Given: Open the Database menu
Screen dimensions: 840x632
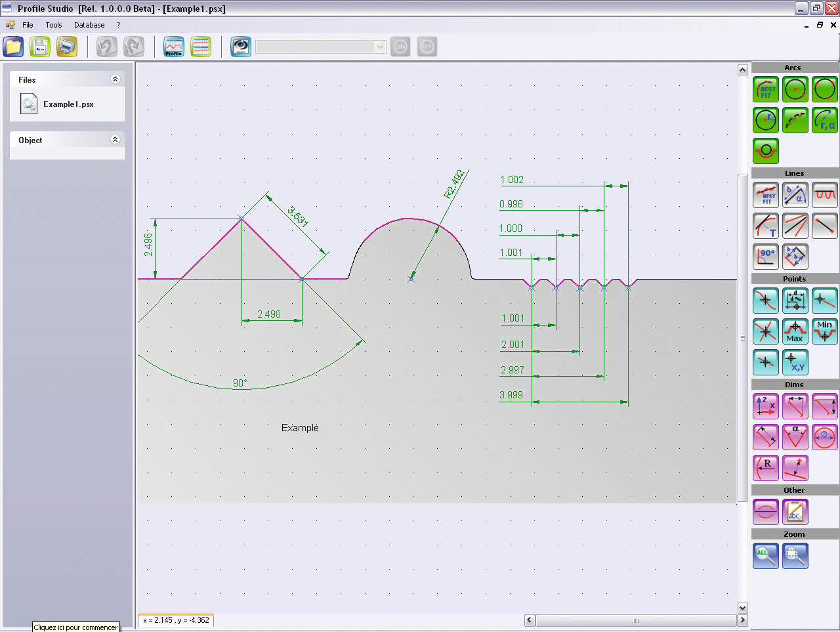Looking at the screenshot, I should (89, 25).
